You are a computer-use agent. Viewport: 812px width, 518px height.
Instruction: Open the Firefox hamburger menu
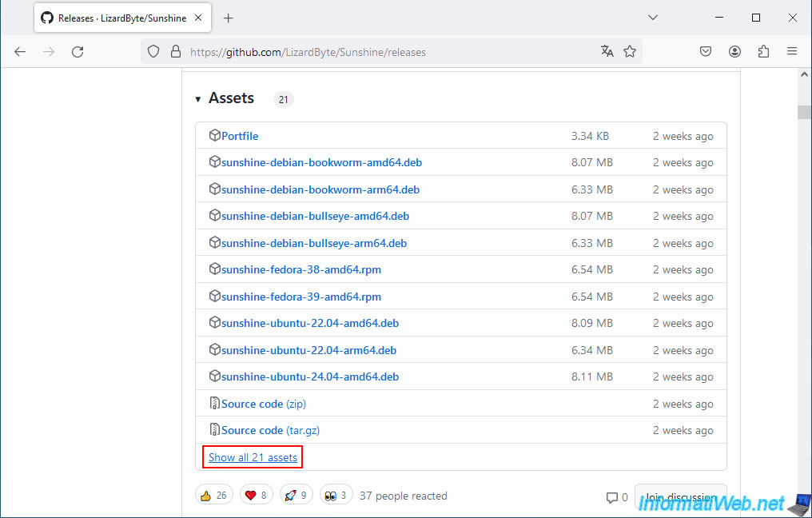(792, 52)
